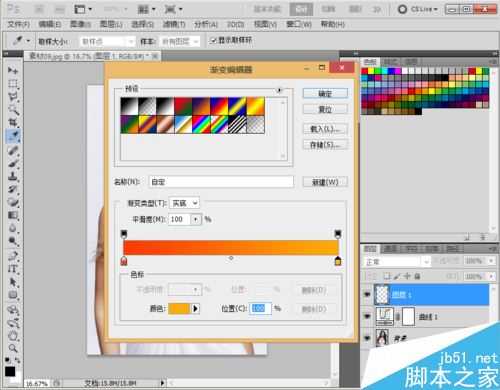Select the 3D Rotate tool
Screen dimensions: 500x390
pyautogui.click(x=13, y=310)
